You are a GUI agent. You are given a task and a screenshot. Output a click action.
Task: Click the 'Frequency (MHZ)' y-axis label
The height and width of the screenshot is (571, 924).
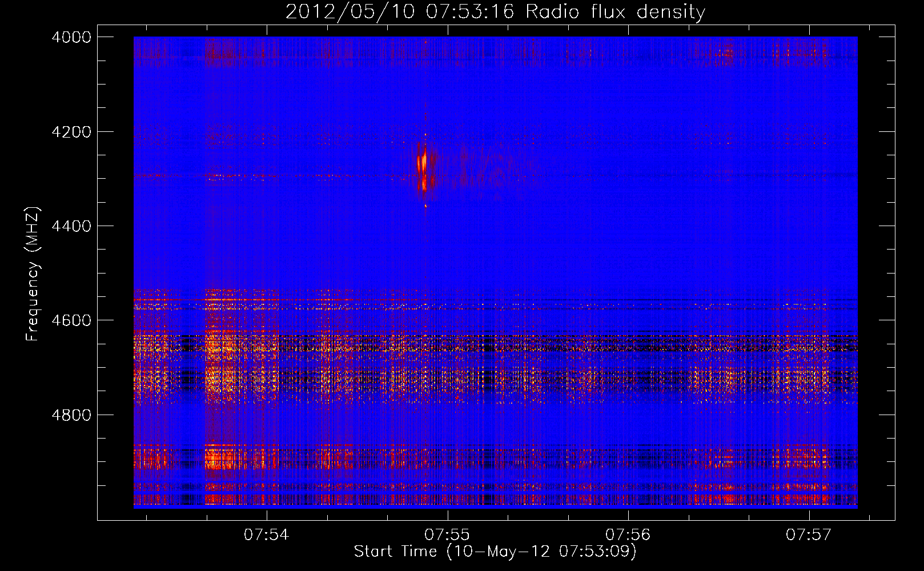tap(33, 274)
